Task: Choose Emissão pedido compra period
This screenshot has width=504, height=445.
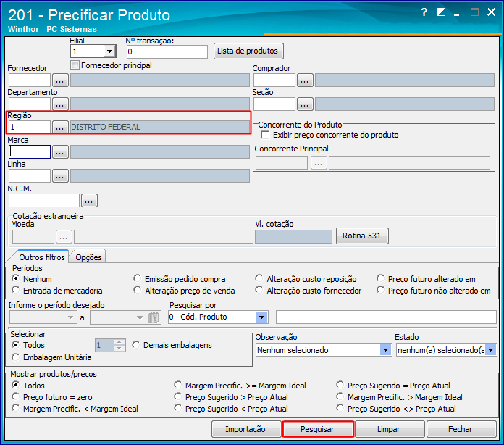Action: click(138, 278)
